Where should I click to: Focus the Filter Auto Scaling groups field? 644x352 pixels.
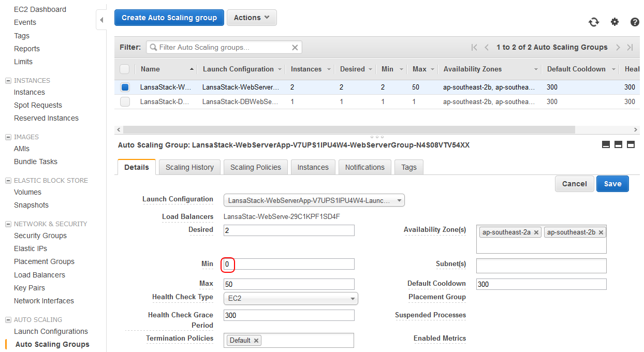point(224,48)
